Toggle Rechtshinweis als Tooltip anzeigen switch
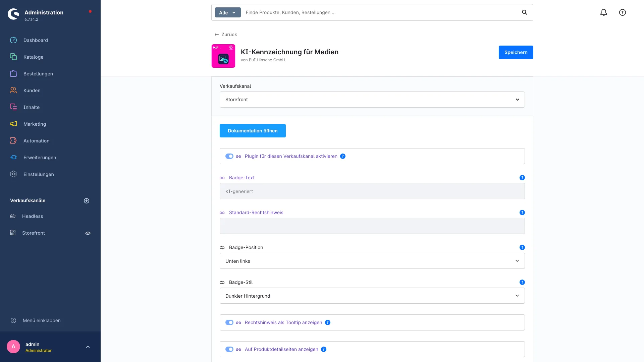The image size is (644, 362). (x=229, y=322)
